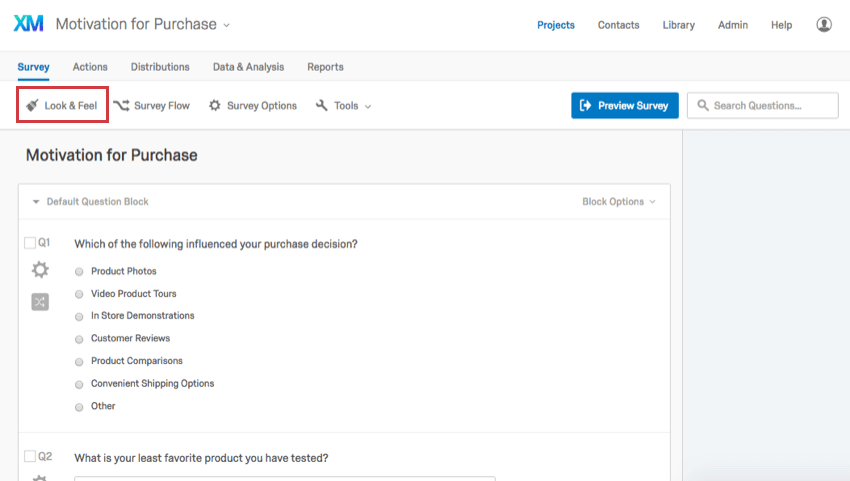Open Survey Flow from toolbar
The height and width of the screenshot is (481, 850).
point(152,106)
